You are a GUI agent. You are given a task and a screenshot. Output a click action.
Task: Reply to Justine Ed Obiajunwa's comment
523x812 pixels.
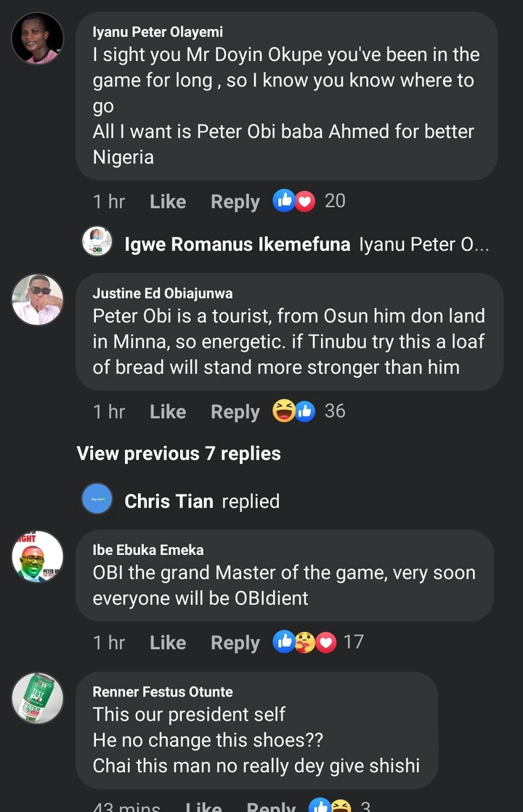[235, 412]
